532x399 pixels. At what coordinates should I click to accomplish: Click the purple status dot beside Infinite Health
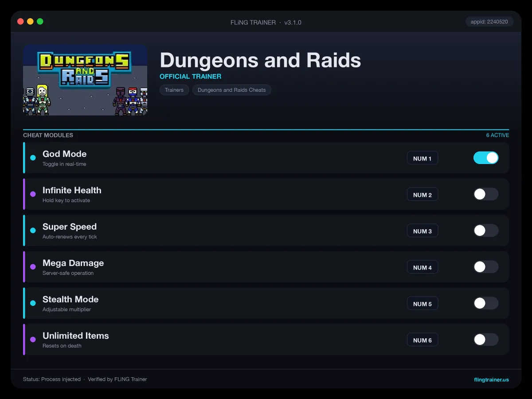pos(33,194)
